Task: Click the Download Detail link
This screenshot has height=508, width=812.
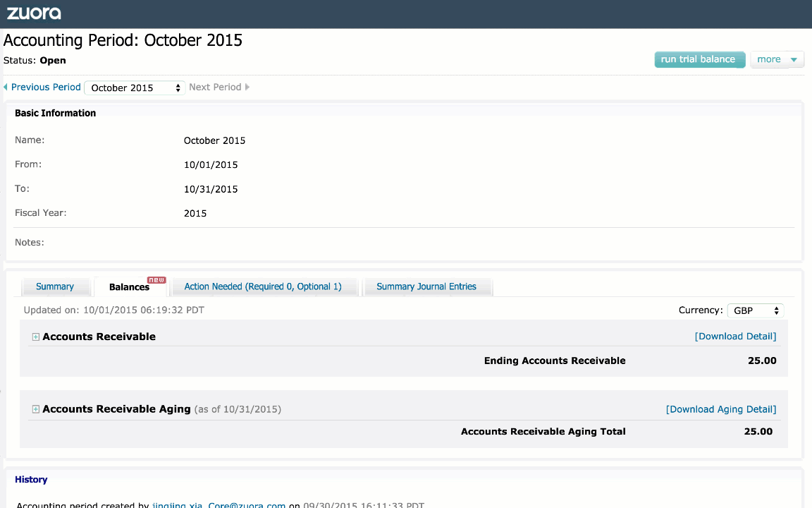Action: coord(736,337)
